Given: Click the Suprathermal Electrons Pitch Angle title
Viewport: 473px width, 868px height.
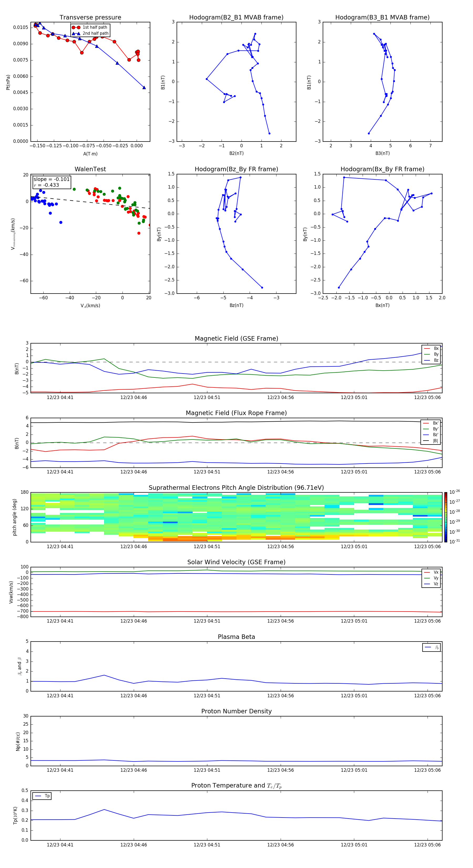Looking at the screenshot, I should click(x=236, y=488).
